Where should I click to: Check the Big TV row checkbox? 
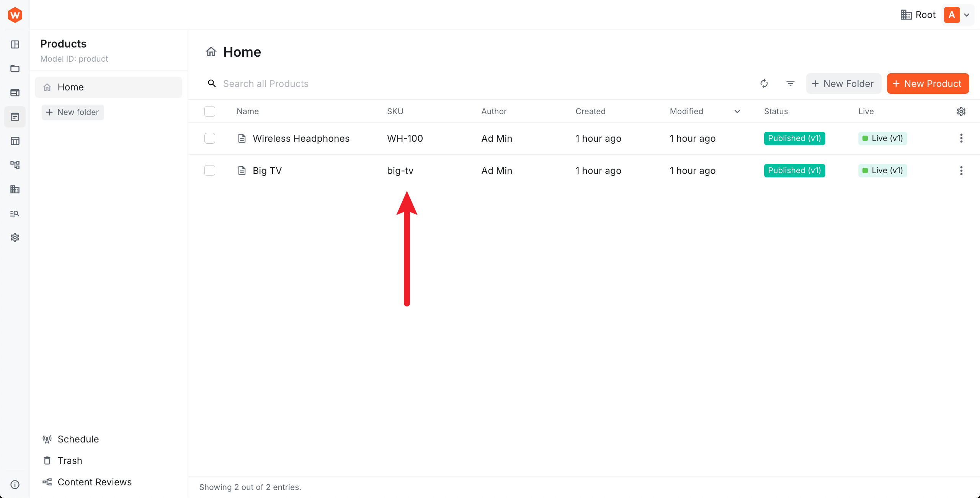click(x=210, y=170)
